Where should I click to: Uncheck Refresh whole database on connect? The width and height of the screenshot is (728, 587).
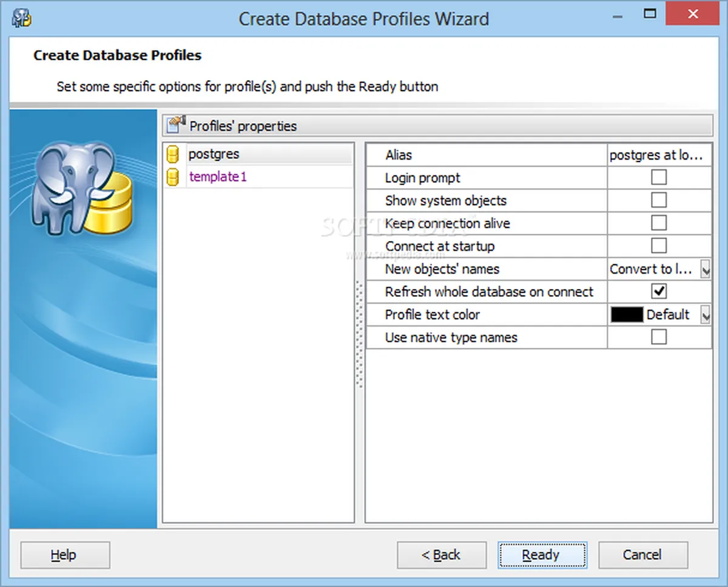[659, 291]
